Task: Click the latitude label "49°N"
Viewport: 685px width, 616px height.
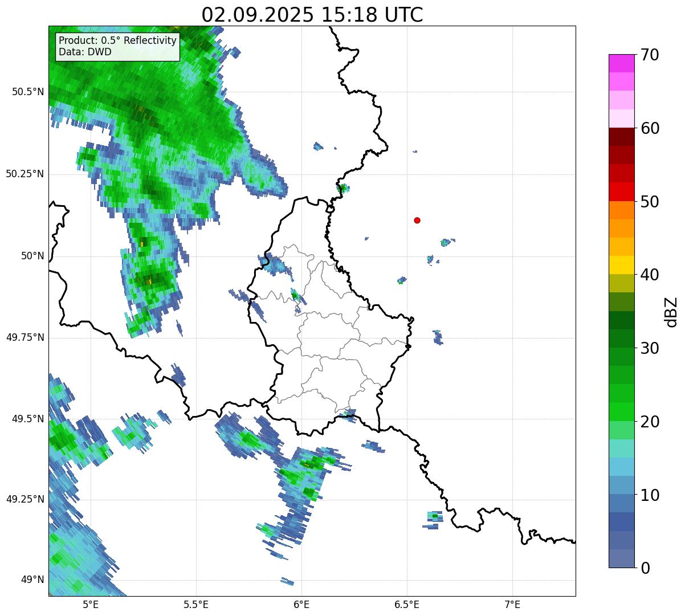Action: (32, 580)
